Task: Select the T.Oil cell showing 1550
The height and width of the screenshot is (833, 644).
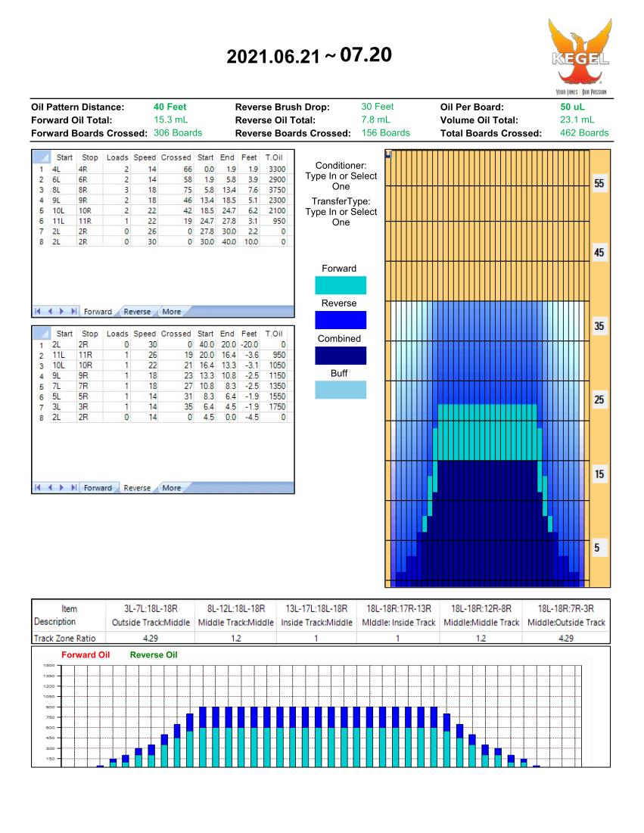Action: [x=277, y=396]
